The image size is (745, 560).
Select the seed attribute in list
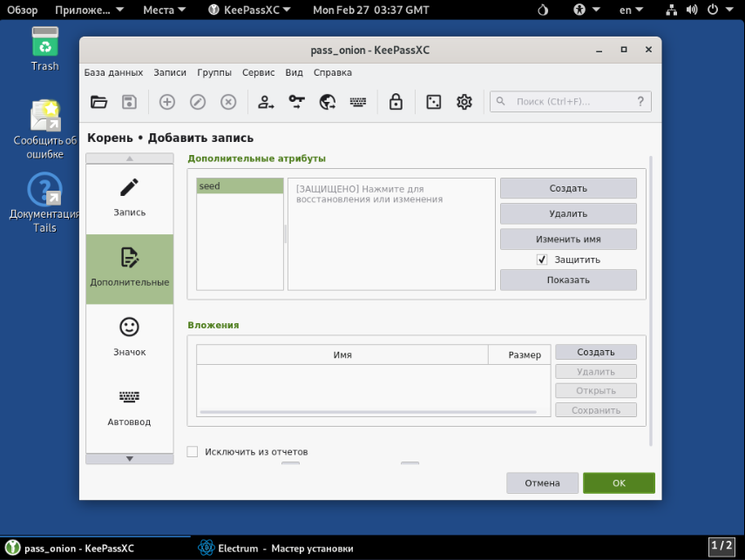point(240,186)
